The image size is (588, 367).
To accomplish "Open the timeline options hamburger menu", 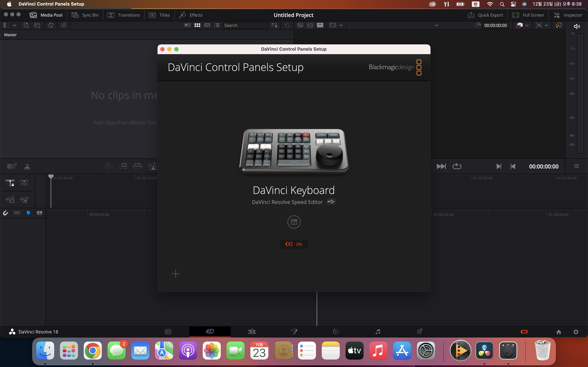I will [x=576, y=166].
